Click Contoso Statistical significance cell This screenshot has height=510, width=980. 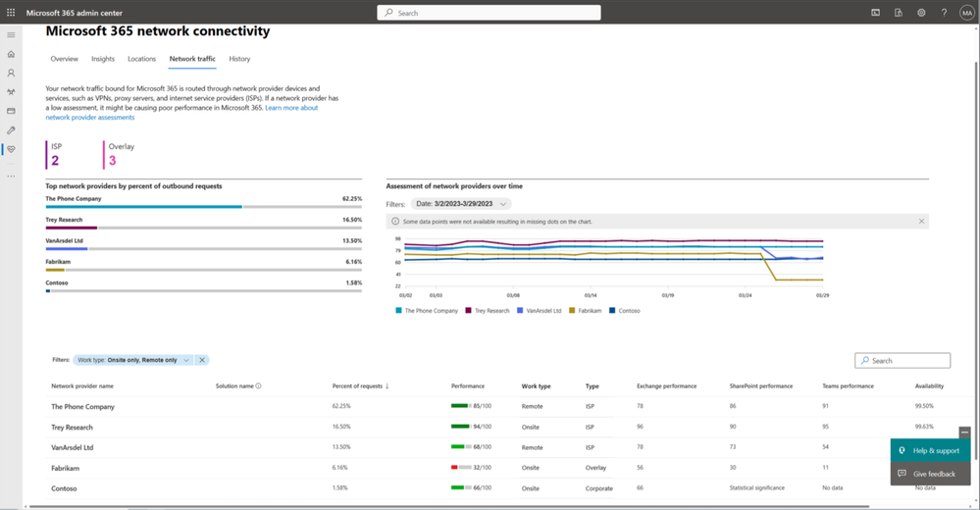[x=757, y=488]
